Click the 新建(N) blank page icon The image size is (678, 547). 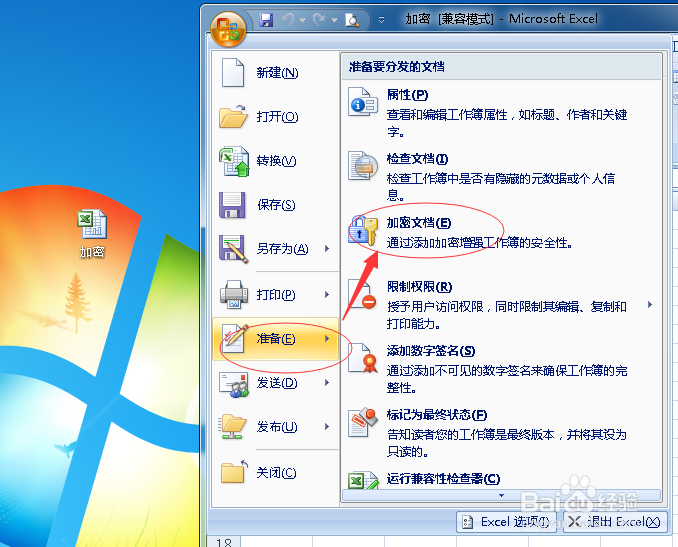click(x=233, y=73)
